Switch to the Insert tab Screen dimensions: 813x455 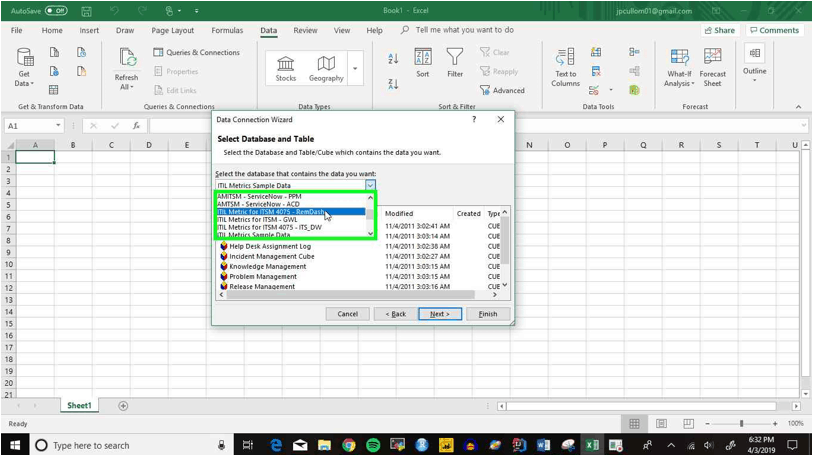89,30
